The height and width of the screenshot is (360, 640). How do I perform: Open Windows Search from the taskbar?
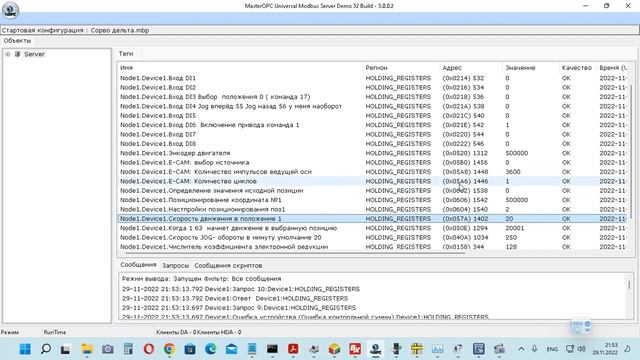pyautogui.click(x=46, y=349)
